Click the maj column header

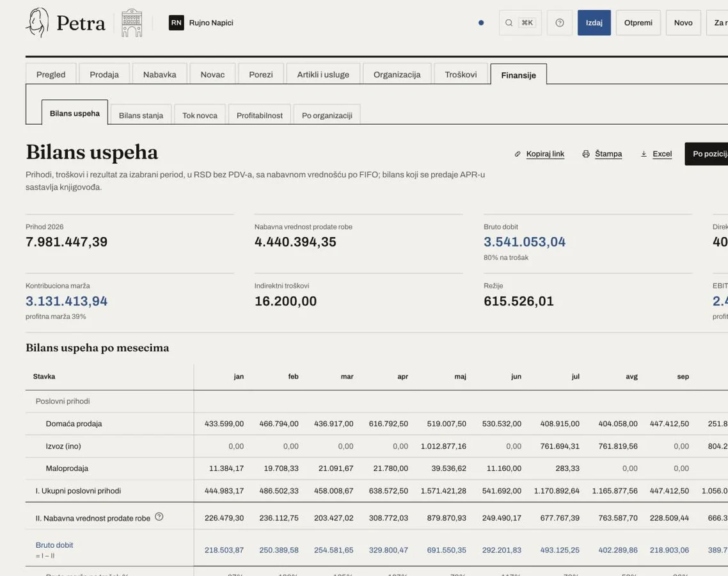[x=460, y=377]
